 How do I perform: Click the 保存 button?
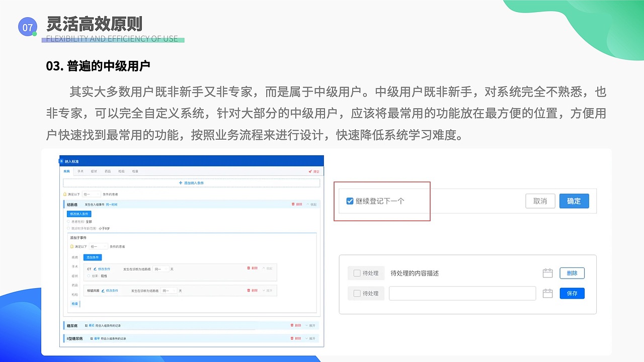pos(572,293)
